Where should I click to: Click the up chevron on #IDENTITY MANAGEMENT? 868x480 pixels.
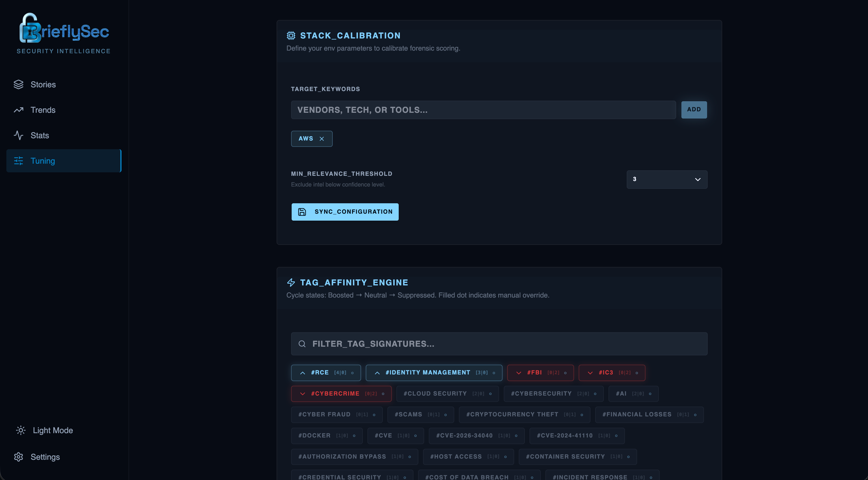tap(377, 372)
